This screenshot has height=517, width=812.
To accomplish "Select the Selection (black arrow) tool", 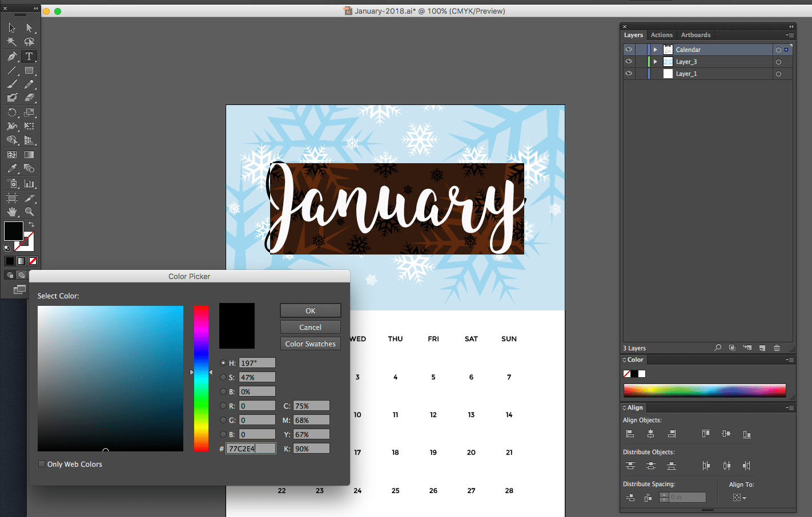I will tap(12, 27).
